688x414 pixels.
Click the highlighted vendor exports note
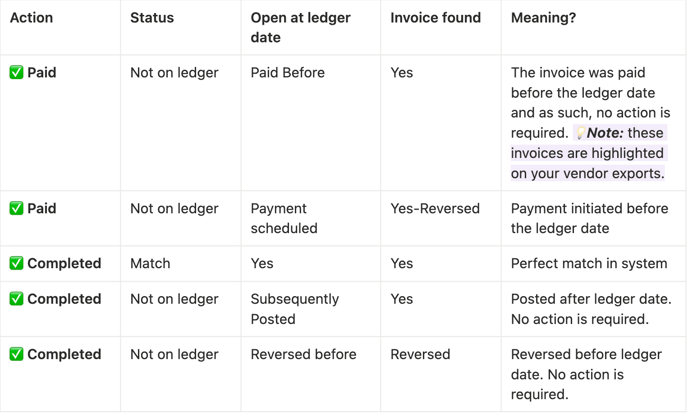[588, 153]
